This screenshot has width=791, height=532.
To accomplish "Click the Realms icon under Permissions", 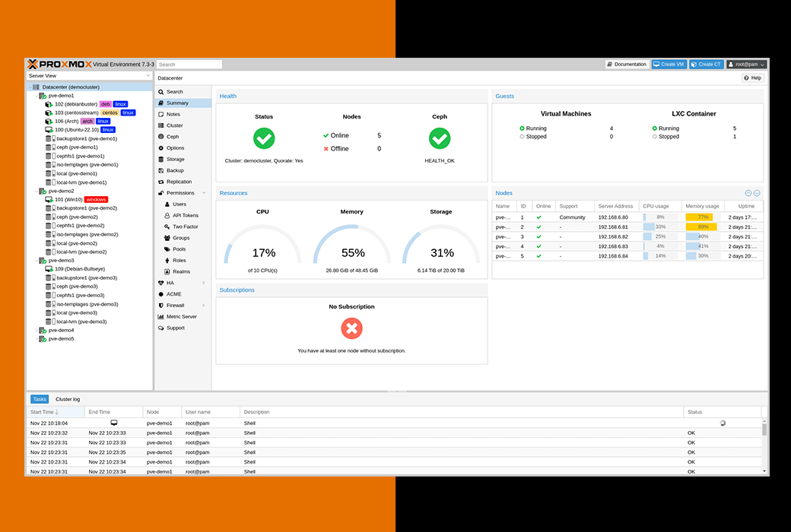I will 167,272.
